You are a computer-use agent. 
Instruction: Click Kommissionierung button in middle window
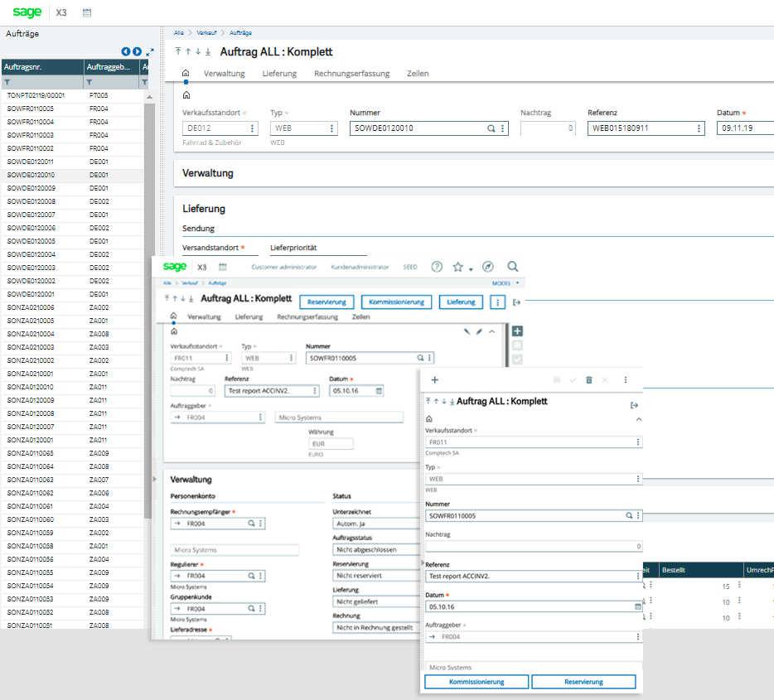click(396, 302)
